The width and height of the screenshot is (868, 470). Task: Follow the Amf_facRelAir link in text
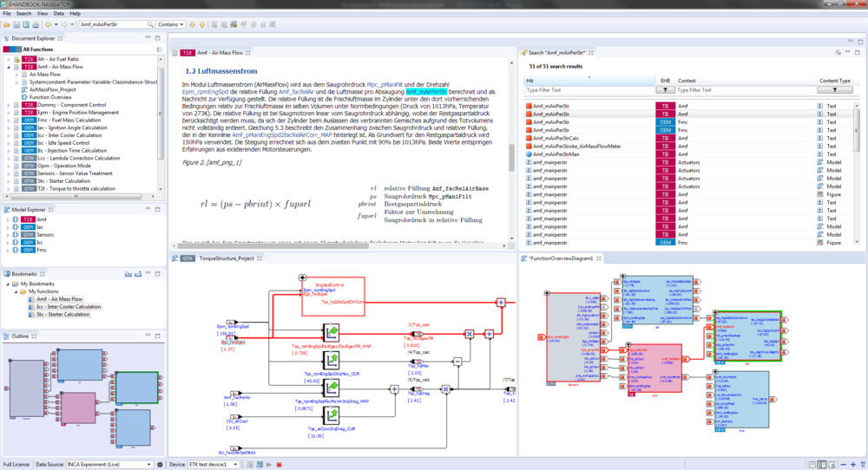(x=296, y=92)
